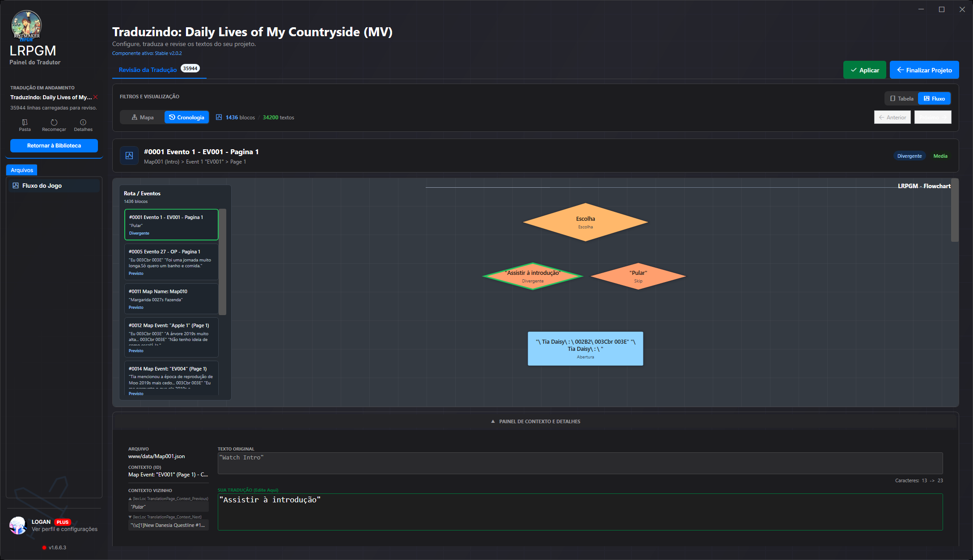Click the Tia Daisy Abertura blue node
973x560 pixels.
point(585,349)
